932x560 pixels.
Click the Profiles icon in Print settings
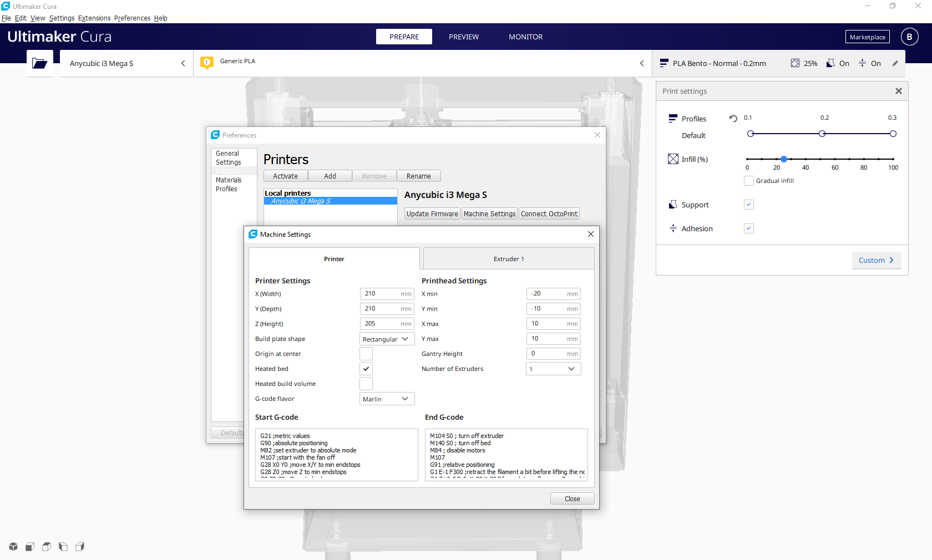point(673,119)
